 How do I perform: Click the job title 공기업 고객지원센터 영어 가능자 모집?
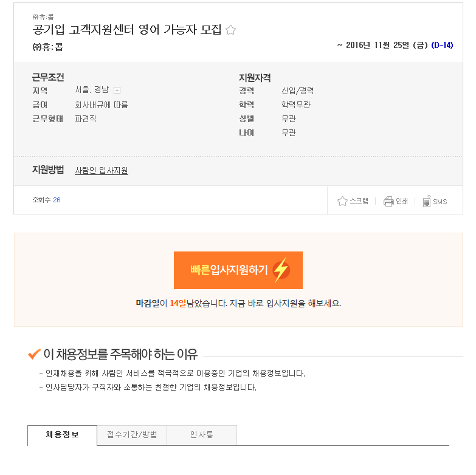pyautogui.click(x=127, y=30)
